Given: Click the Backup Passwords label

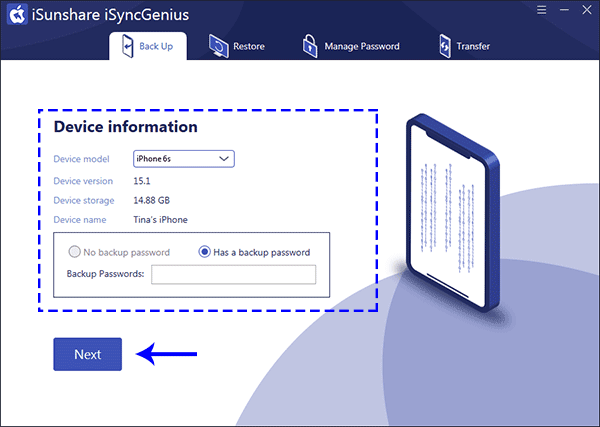Looking at the screenshot, I should (x=105, y=274).
